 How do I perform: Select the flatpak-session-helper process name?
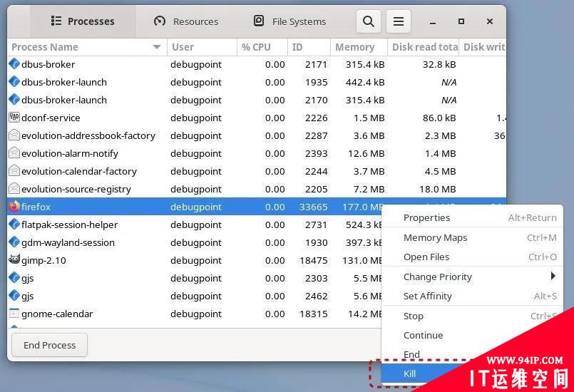click(70, 225)
